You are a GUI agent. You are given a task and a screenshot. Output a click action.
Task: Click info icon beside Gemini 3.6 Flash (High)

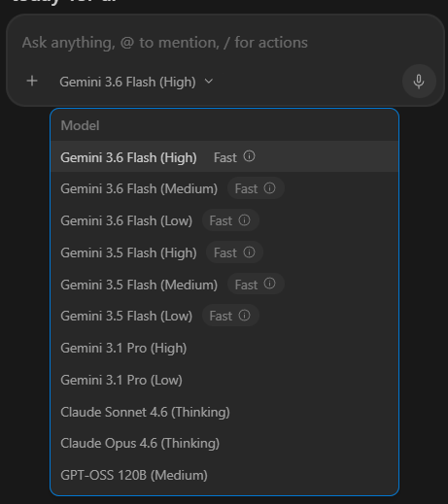[x=249, y=156]
